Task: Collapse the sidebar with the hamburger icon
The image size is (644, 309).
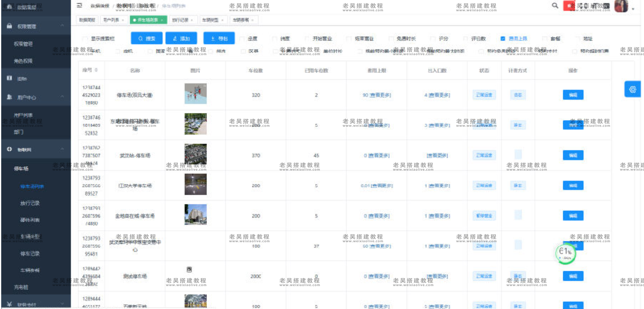Action: (79, 5)
